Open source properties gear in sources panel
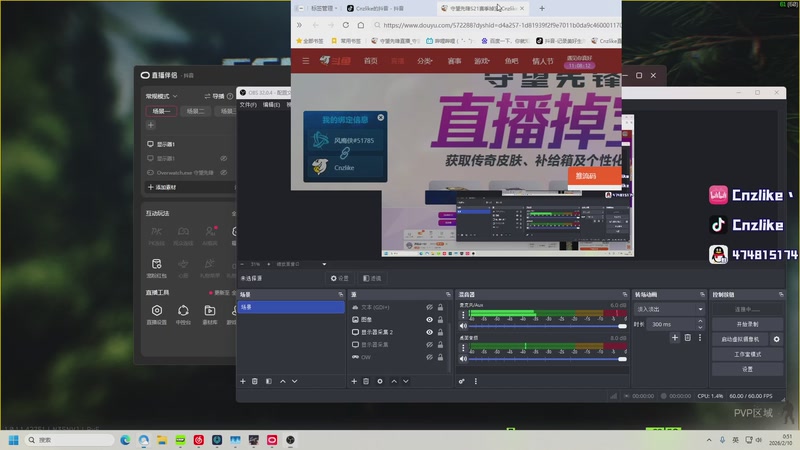The width and height of the screenshot is (800, 450). pos(380,381)
